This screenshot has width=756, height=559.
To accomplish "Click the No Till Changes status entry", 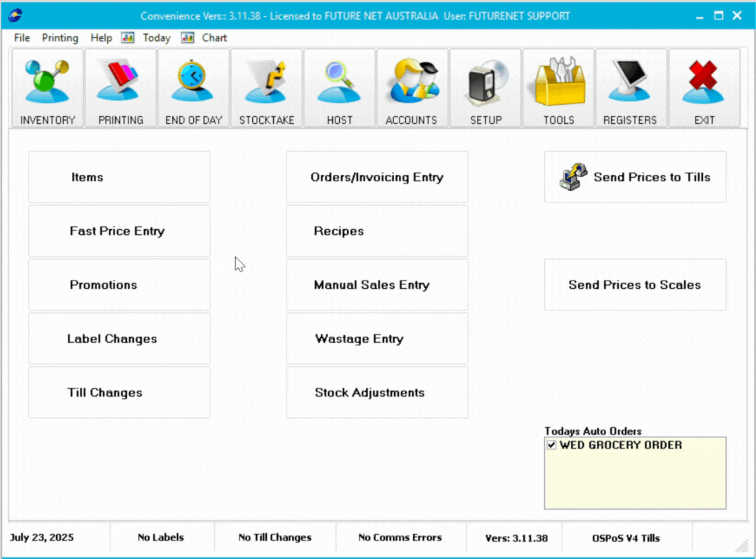I will [x=275, y=537].
